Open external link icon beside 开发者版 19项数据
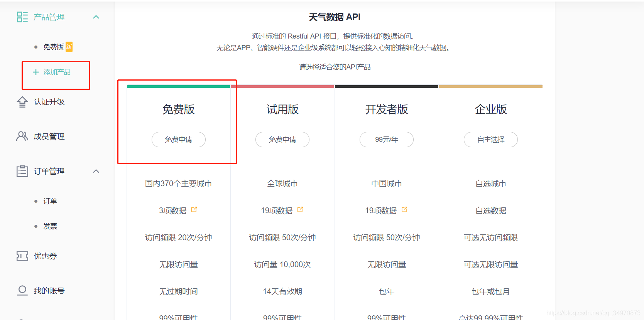Viewport: 644px width, 320px height. [x=404, y=209]
